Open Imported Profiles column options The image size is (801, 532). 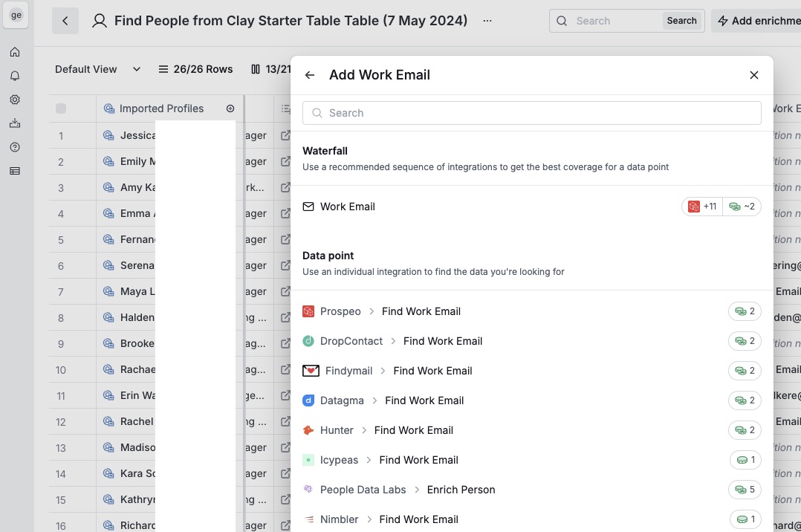pyautogui.click(x=230, y=108)
